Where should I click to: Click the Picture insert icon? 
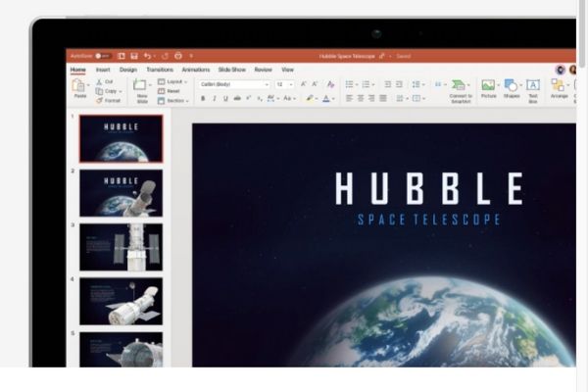pos(488,85)
